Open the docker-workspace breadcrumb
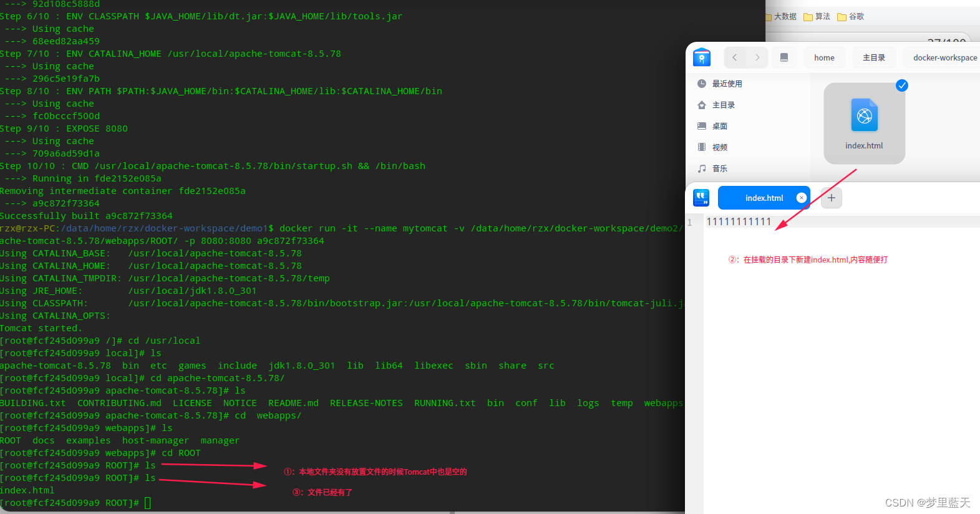Viewport: 980px width, 514px height. click(944, 57)
